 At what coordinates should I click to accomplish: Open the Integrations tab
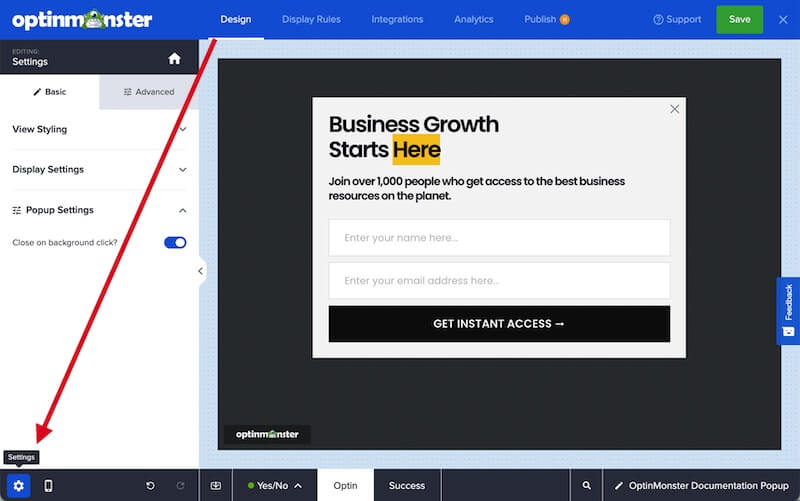click(397, 19)
